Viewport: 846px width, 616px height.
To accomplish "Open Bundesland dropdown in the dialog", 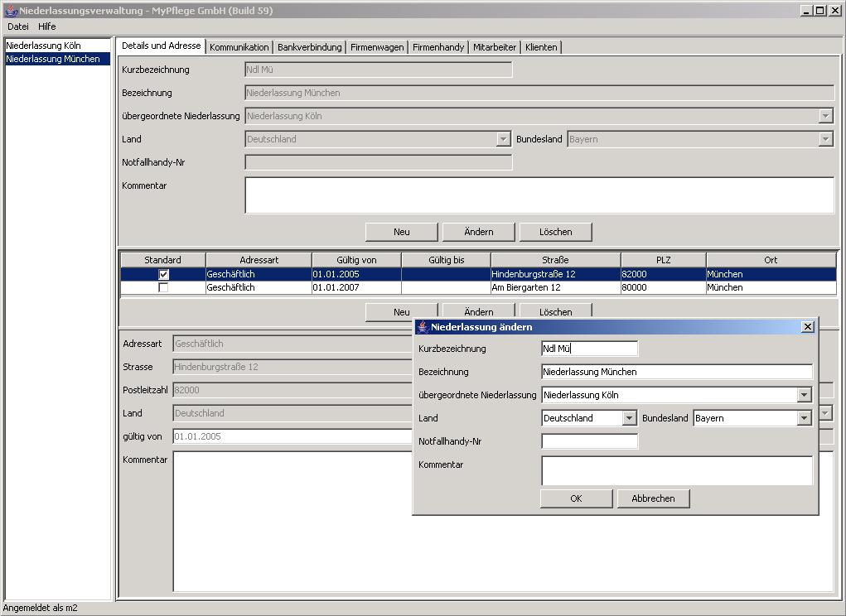I will (804, 418).
